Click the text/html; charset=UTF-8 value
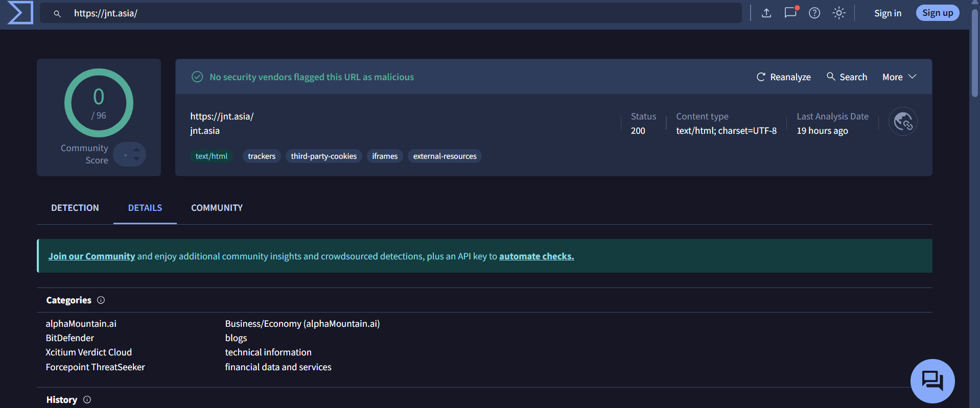 [726, 131]
